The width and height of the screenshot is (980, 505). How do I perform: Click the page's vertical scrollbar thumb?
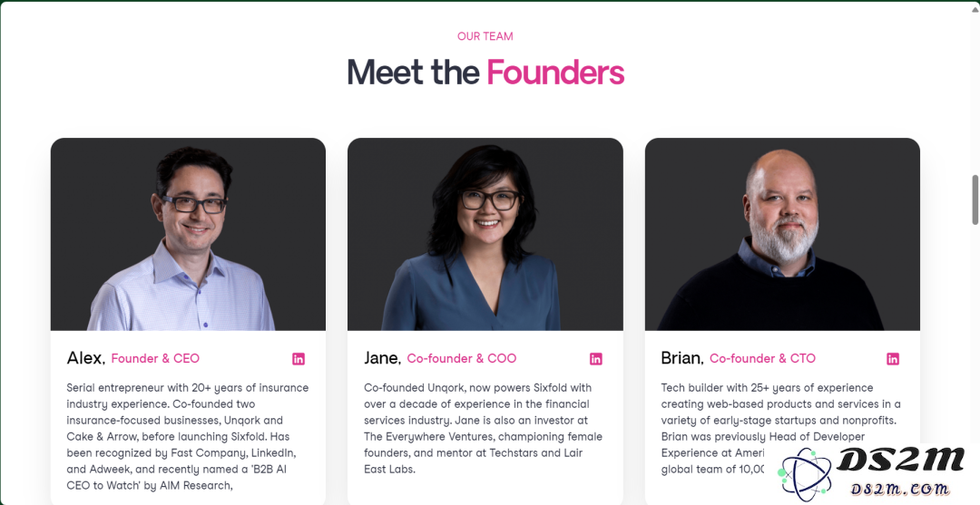tap(975, 199)
